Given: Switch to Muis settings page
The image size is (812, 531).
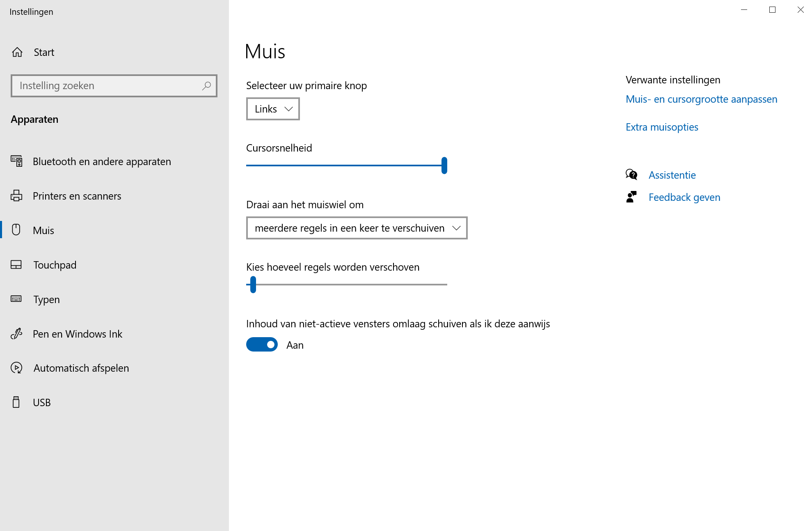Looking at the screenshot, I should [43, 230].
